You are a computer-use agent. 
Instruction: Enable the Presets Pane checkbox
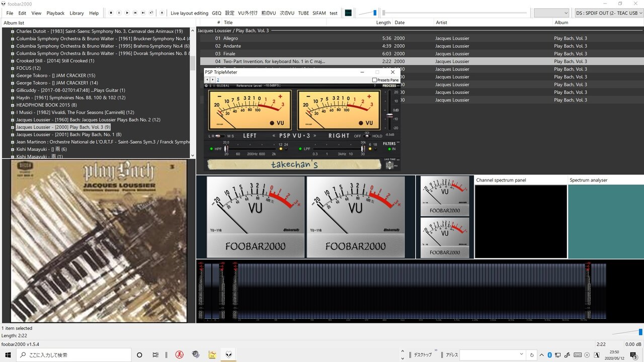[374, 80]
